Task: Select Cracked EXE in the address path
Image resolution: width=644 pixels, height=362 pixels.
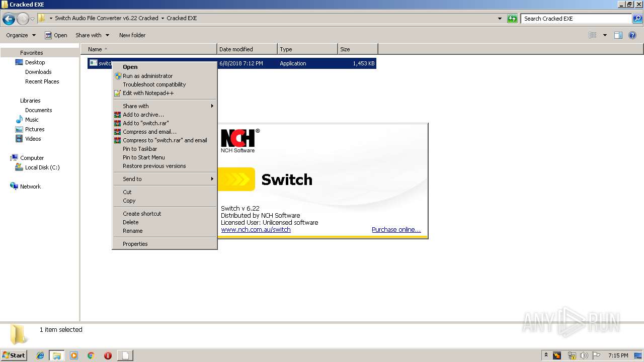Action: 182,18
